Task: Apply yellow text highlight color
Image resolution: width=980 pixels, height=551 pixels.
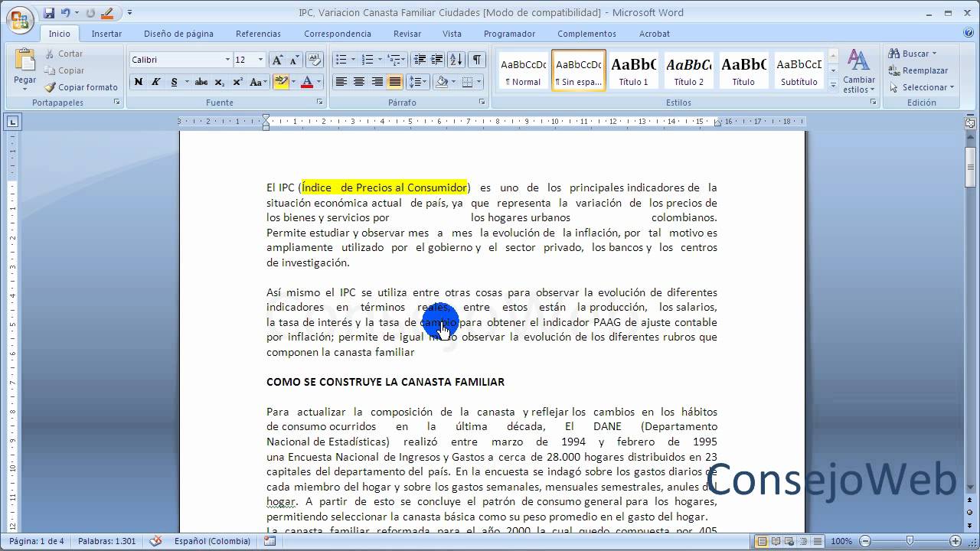Action: tap(281, 82)
